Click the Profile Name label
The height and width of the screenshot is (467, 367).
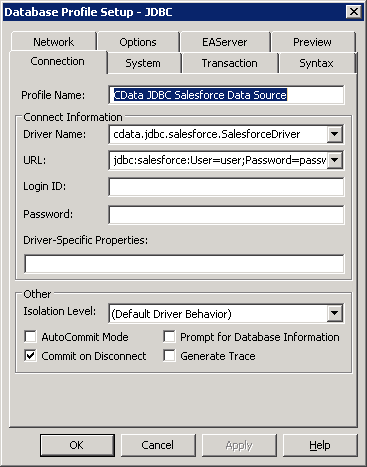click(x=53, y=95)
